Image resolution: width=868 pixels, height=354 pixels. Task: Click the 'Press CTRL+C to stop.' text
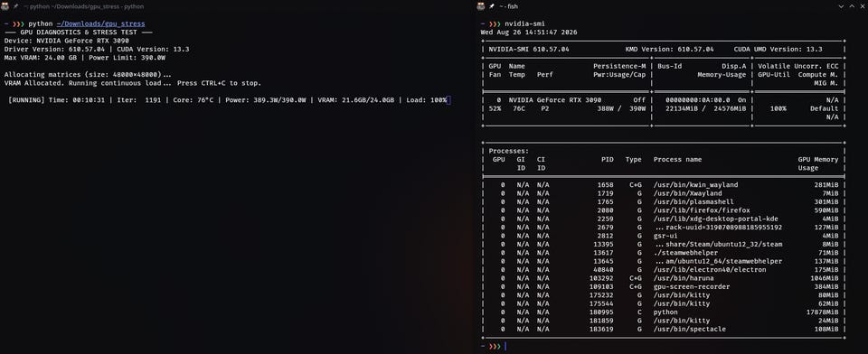tap(219, 83)
